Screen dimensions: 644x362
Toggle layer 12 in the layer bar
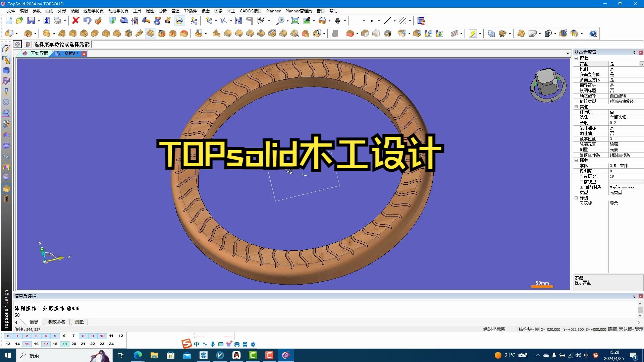[121, 336]
